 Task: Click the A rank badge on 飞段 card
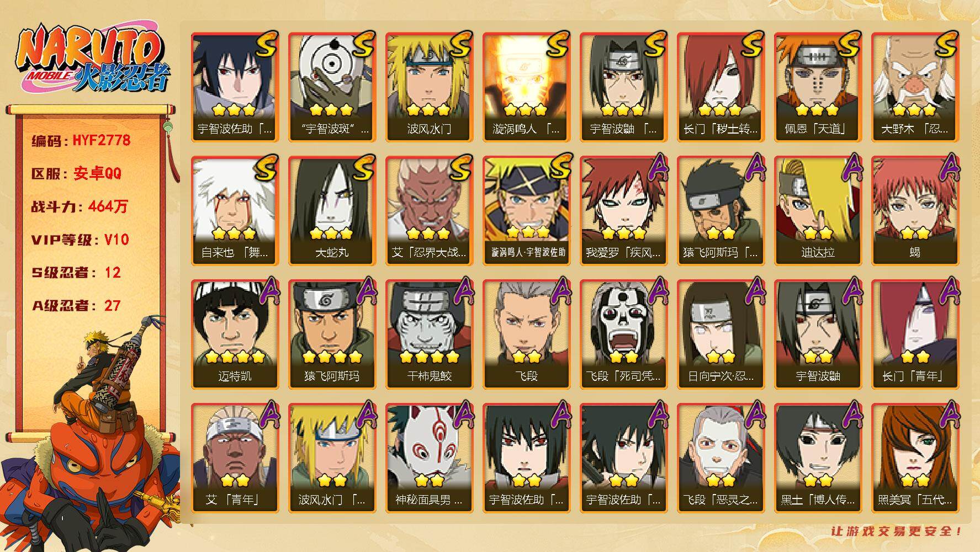561,291
